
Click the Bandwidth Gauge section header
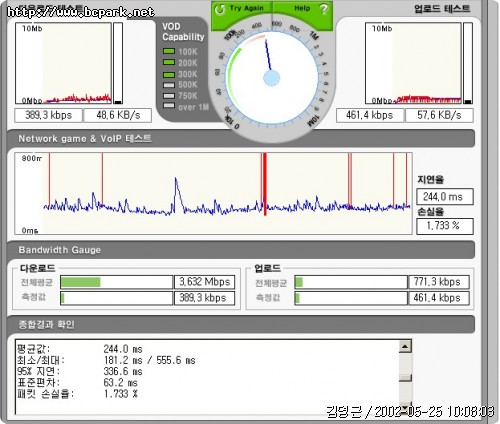point(241,250)
